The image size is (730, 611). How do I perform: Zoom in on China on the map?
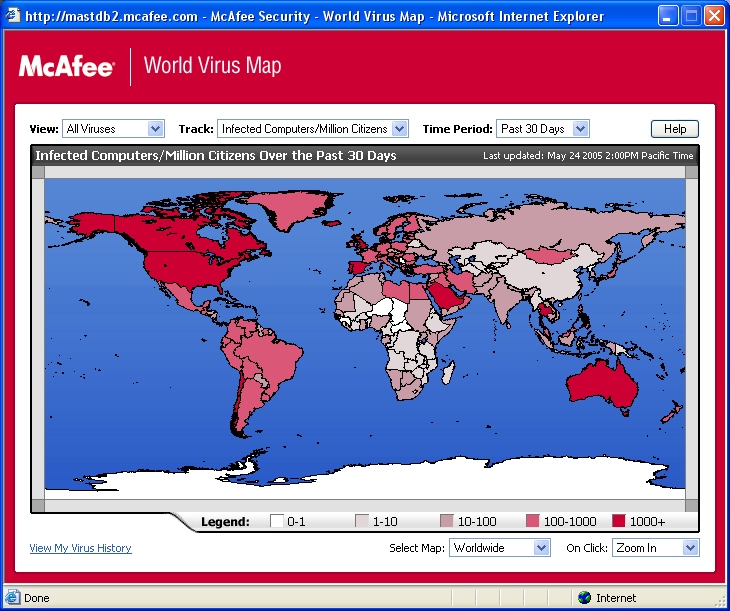(545, 275)
